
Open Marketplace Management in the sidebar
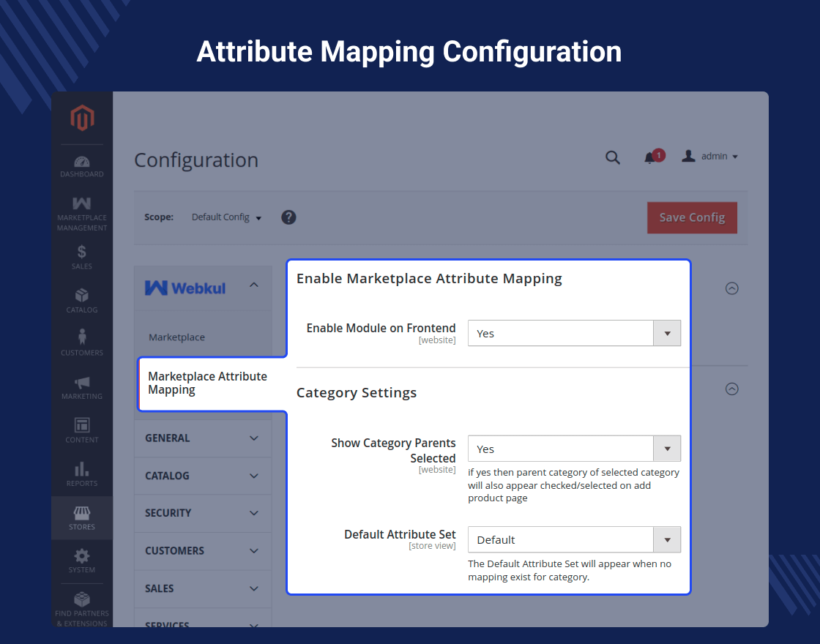(x=81, y=214)
